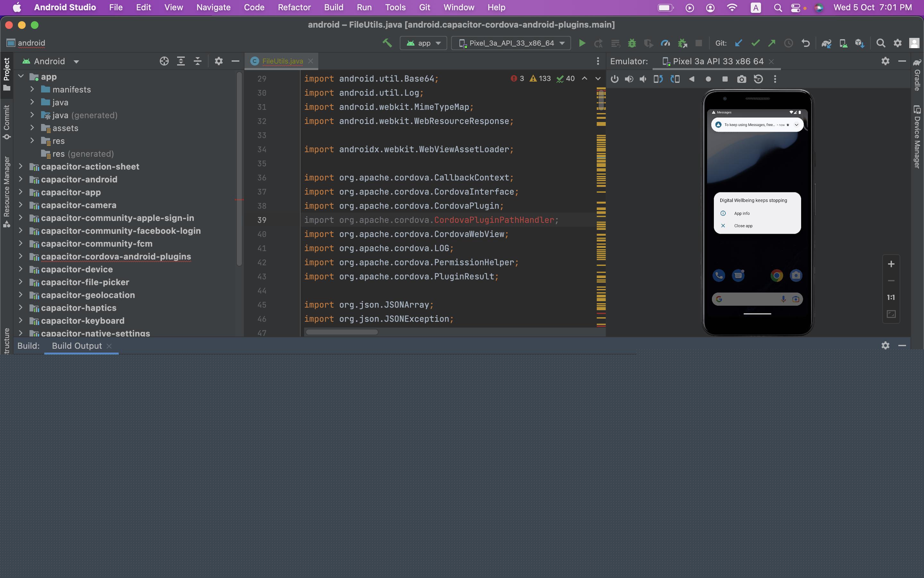
Task: Open the Tools menu
Action: click(x=395, y=7)
